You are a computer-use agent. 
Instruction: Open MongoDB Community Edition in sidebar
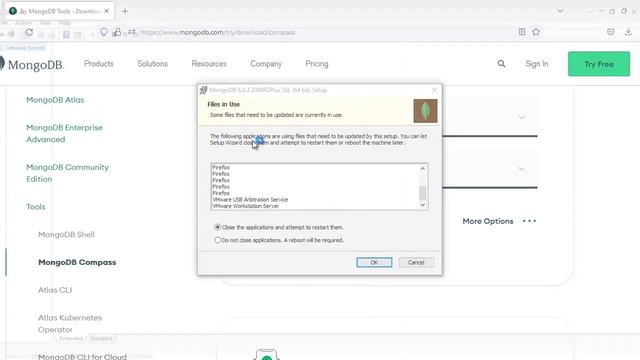(67, 173)
